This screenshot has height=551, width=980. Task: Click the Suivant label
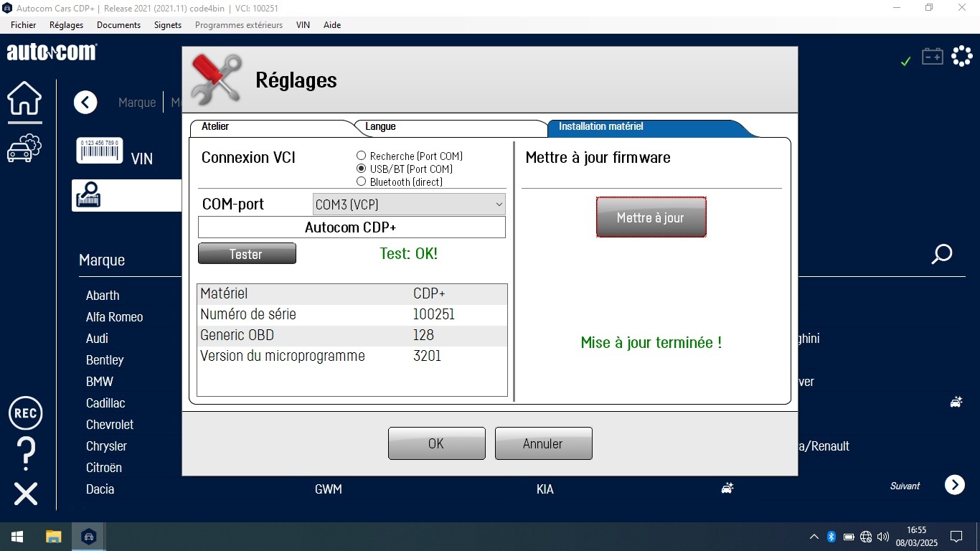[905, 486]
